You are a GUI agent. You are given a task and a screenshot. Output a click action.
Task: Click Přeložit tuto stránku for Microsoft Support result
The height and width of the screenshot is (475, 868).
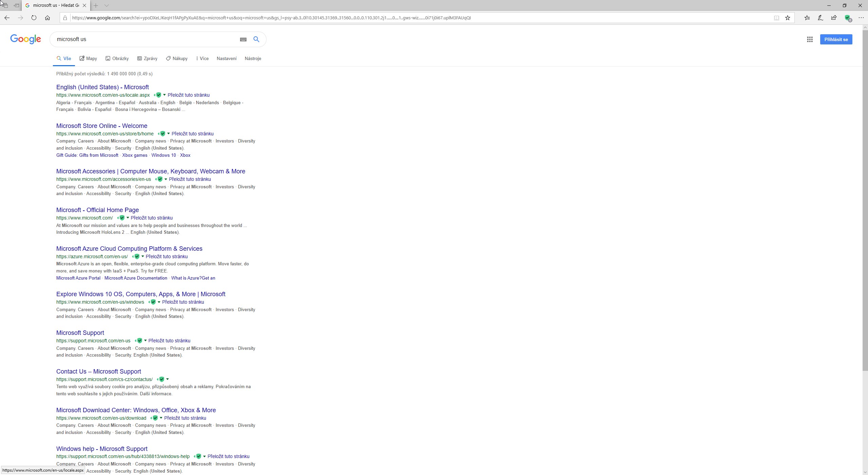coord(169,341)
